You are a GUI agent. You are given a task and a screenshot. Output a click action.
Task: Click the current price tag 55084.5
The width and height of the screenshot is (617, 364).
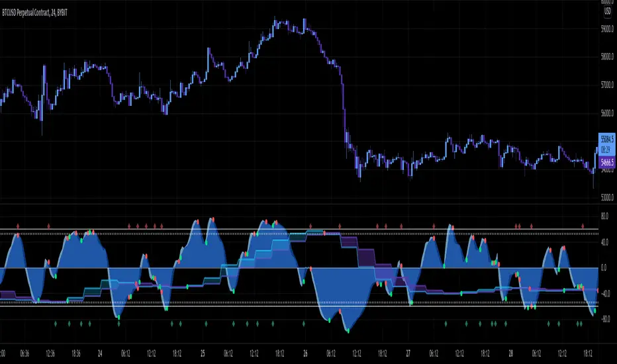click(x=607, y=139)
